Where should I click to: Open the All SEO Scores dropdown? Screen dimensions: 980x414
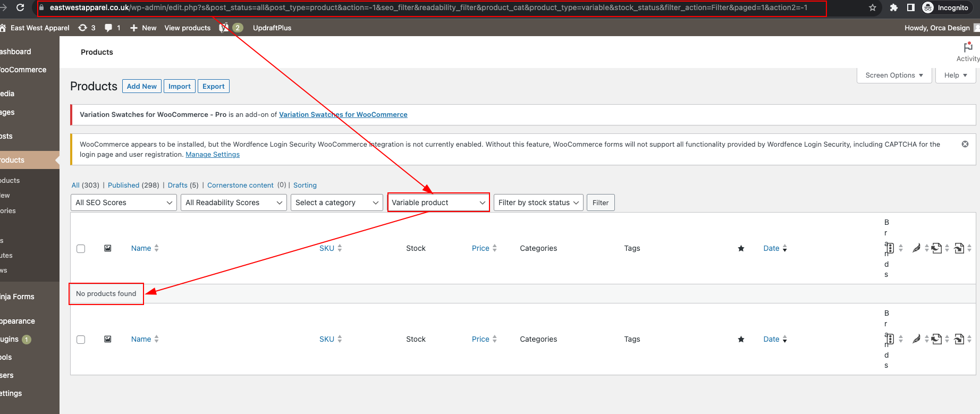click(x=124, y=202)
